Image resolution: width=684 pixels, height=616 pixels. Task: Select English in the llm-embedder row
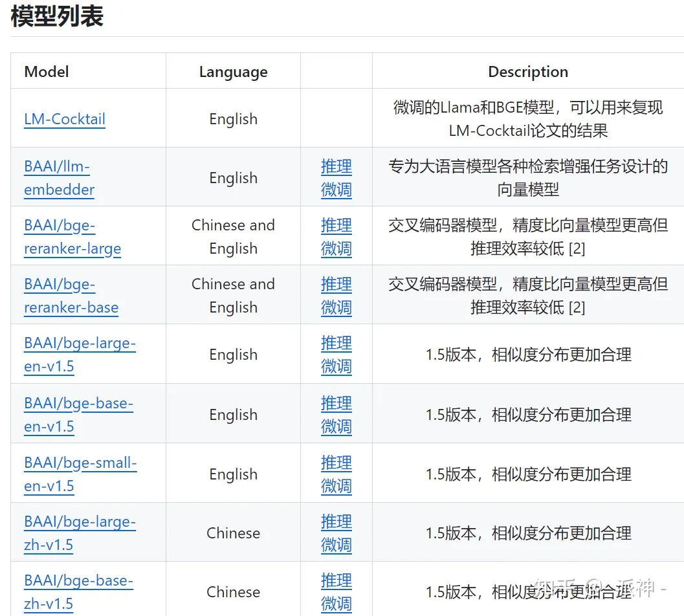[234, 178]
